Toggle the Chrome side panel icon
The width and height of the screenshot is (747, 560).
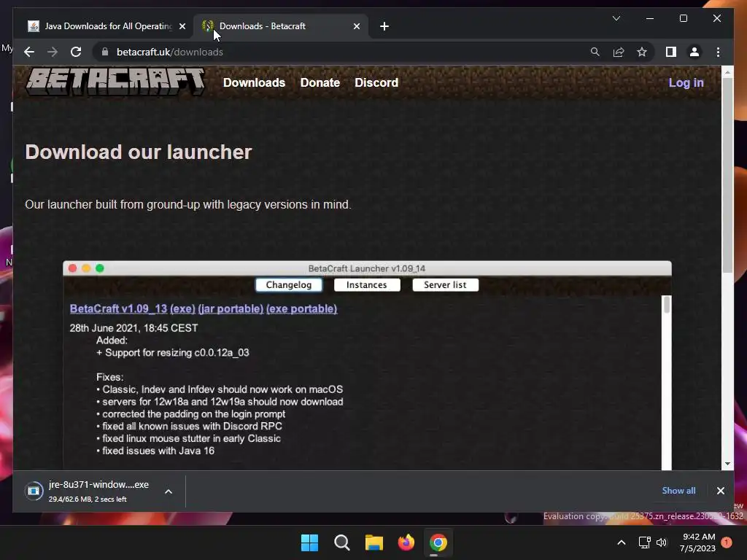(x=671, y=52)
